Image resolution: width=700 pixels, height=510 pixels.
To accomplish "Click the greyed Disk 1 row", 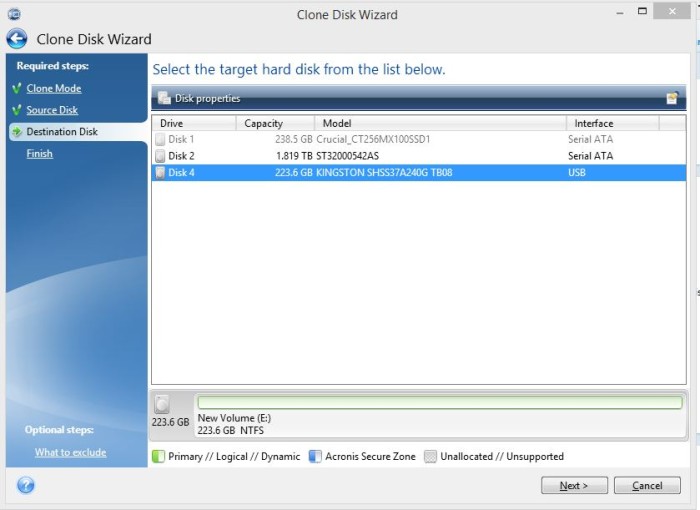I will [x=419, y=139].
